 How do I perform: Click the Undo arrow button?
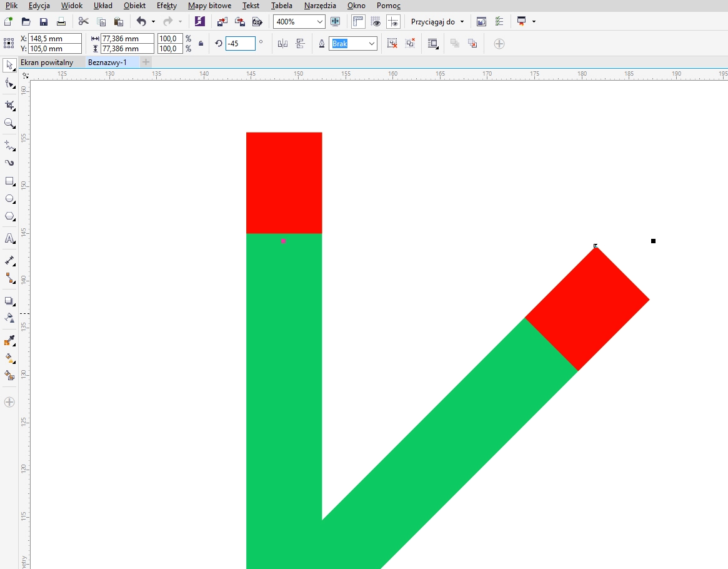click(141, 22)
